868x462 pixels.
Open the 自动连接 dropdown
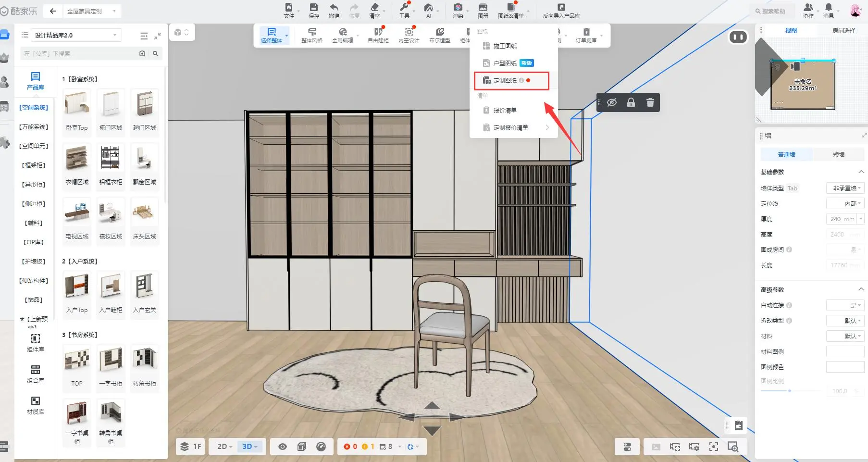point(845,305)
